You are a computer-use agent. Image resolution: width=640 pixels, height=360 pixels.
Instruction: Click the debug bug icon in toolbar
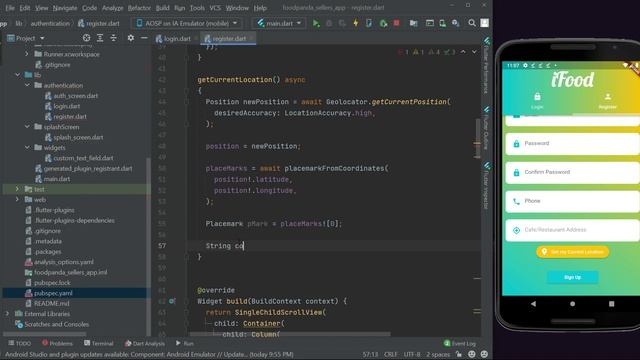pyautogui.click(x=329, y=23)
